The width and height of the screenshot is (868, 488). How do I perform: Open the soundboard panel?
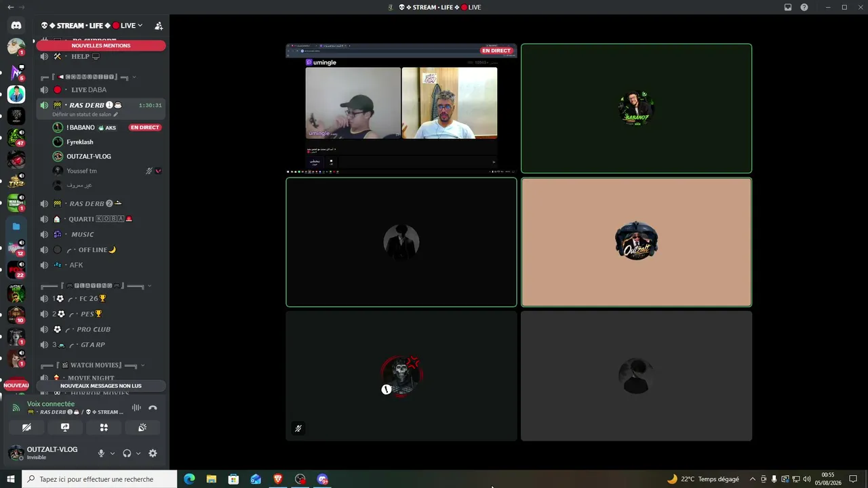tap(142, 428)
